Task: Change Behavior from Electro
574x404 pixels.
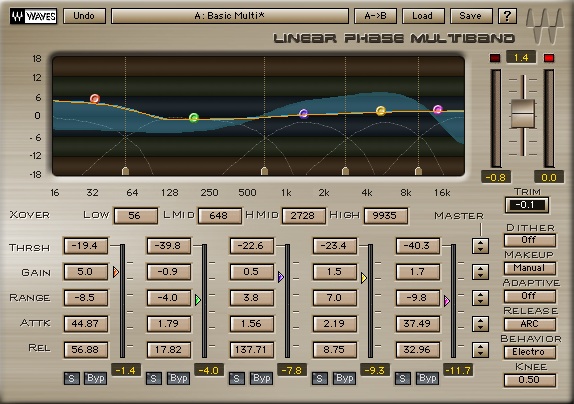Action: pyautogui.click(x=530, y=352)
